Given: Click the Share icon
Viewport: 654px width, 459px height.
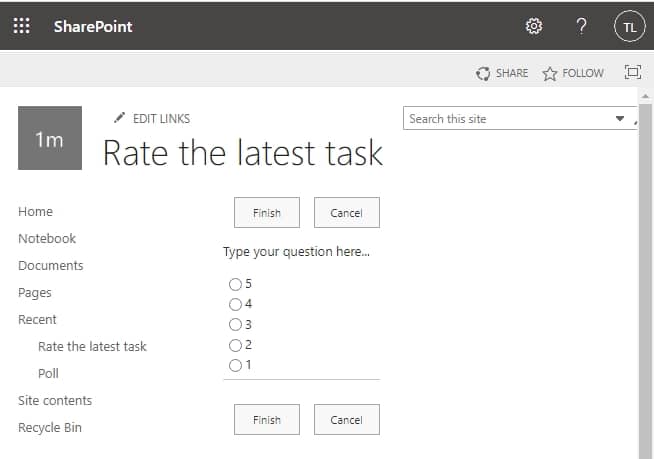Looking at the screenshot, I should tap(483, 73).
